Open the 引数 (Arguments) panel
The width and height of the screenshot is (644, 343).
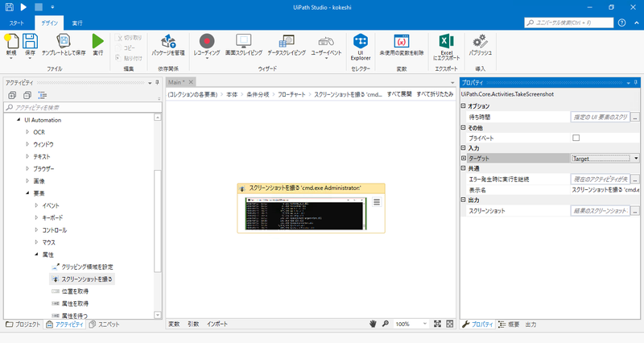193,324
